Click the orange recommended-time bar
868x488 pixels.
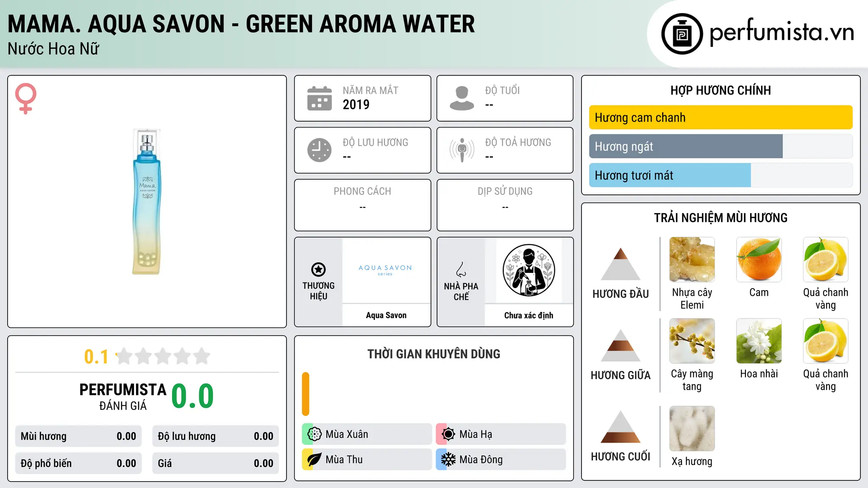click(306, 394)
